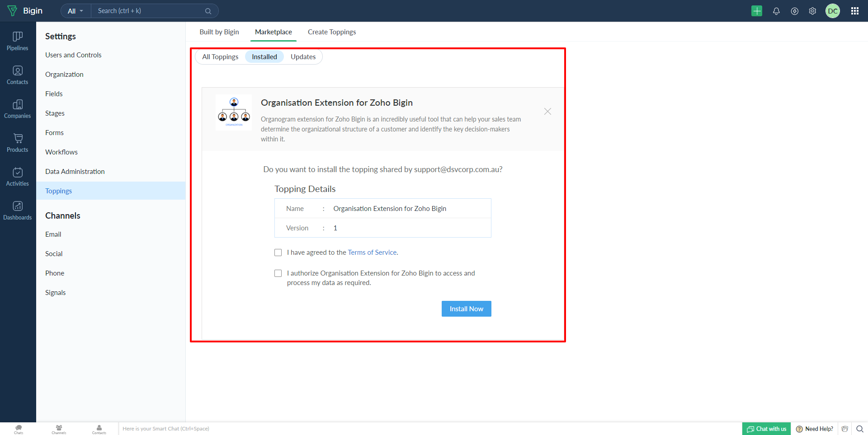Select the Installed filter pill
The image size is (868, 435).
click(x=264, y=57)
